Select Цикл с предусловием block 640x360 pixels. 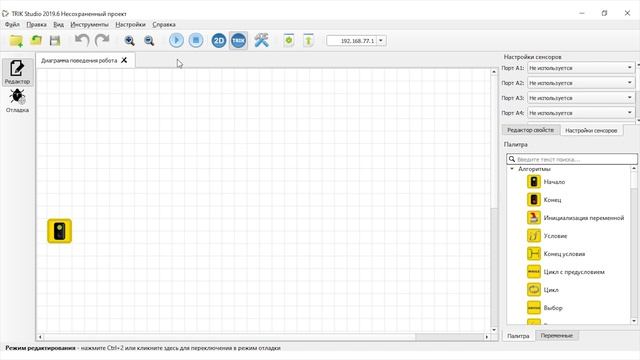pos(566,272)
